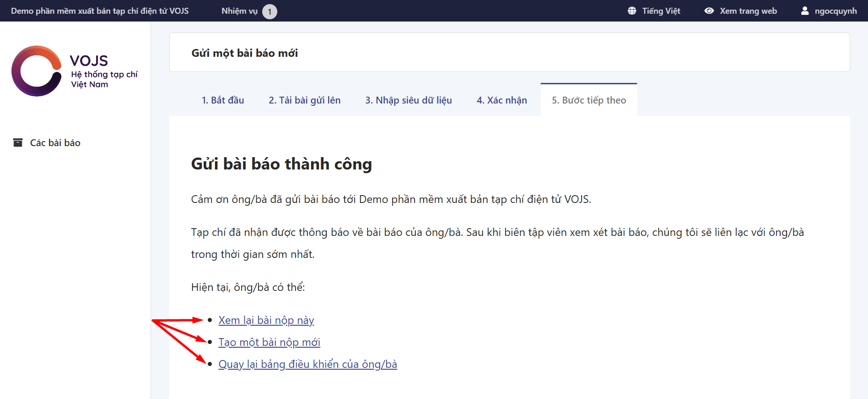This screenshot has width=868, height=399.
Task: Open the Xem lại bài nộp này link
Action: (x=266, y=320)
